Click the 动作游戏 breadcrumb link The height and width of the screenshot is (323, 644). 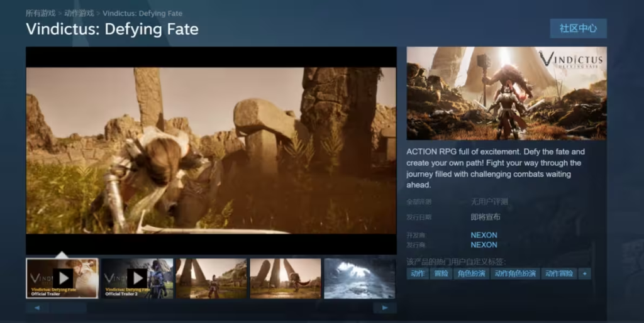coord(79,13)
